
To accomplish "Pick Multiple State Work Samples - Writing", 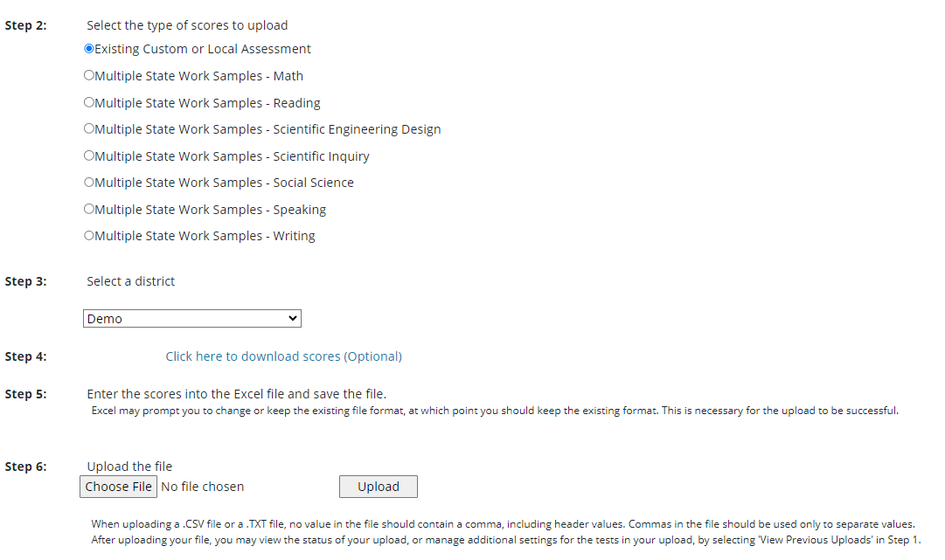I will (89, 236).
